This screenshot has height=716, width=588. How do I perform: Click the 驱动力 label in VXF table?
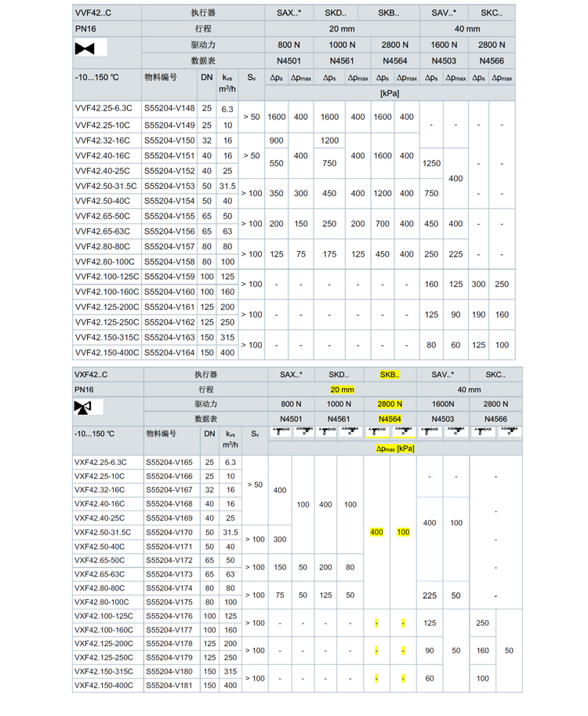(206, 404)
